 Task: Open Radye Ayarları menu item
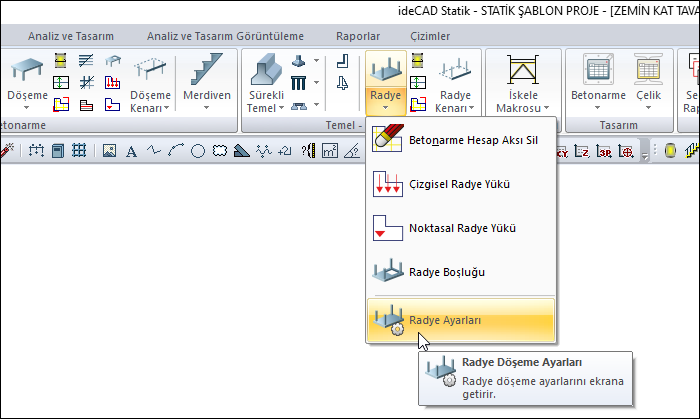pyautogui.click(x=461, y=320)
